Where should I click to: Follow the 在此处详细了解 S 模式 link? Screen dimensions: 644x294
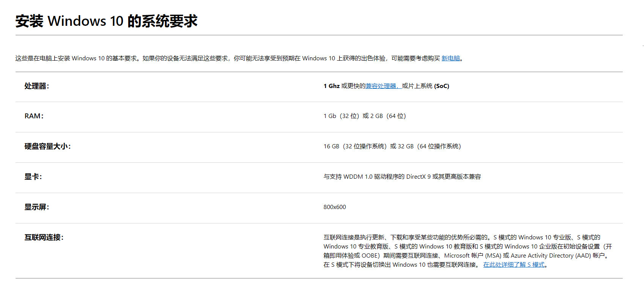[x=514, y=265]
